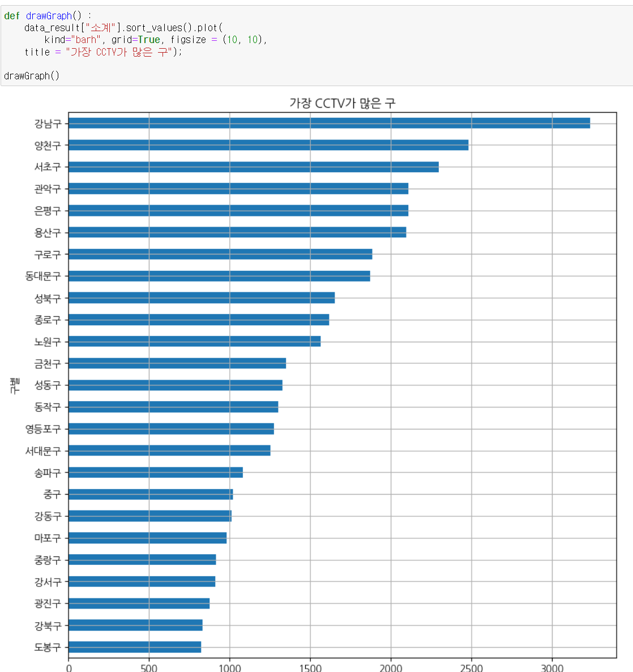Click the x-axis tick label 1500
633x672 pixels.
point(310,667)
